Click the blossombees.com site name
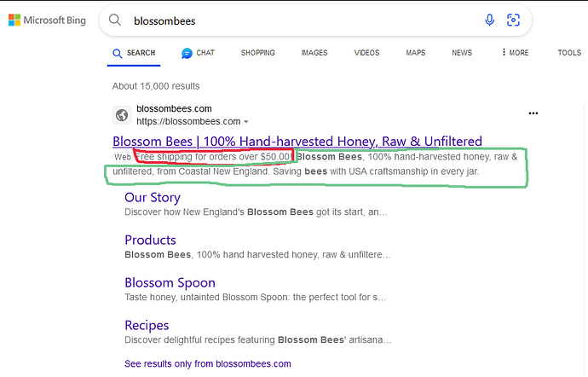 [x=174, y=109]
